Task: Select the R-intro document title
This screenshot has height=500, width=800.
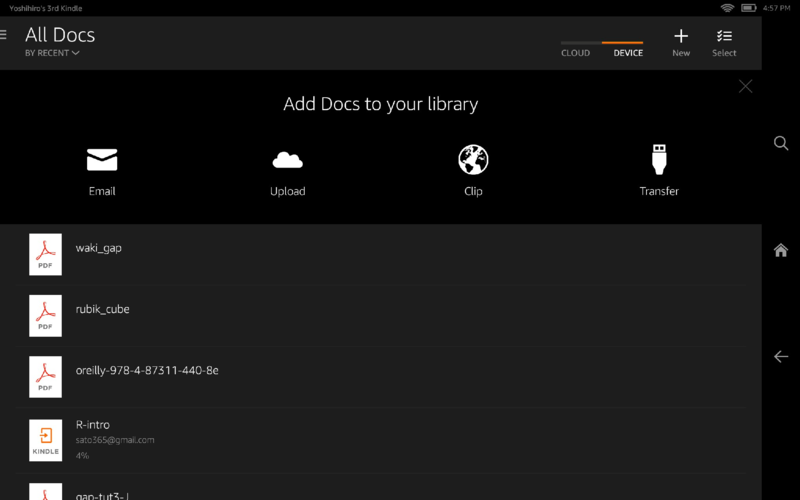Action: pyautogui.click(x=93, y=424)
